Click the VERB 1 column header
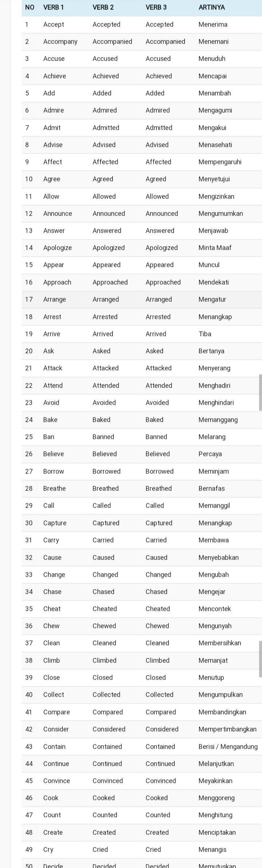Image resolution: width=262 pixels, height=868 pixels. click(53, 7)
